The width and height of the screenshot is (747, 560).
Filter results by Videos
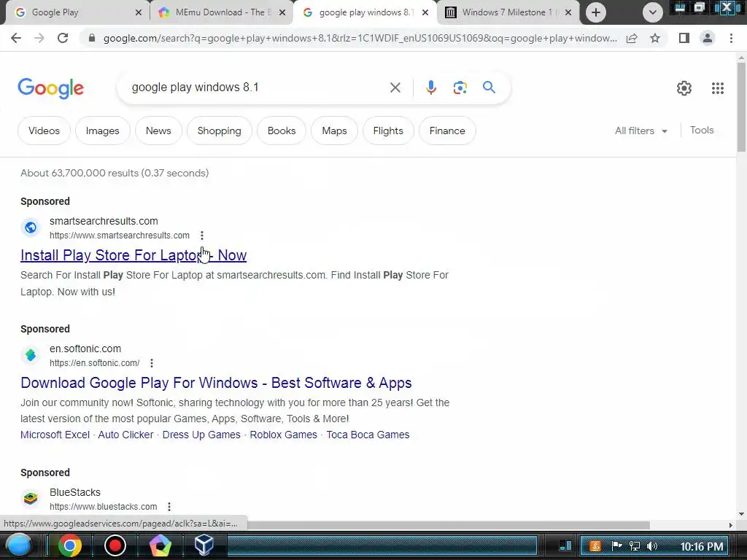pyautogui.click(x=44, y=131)
